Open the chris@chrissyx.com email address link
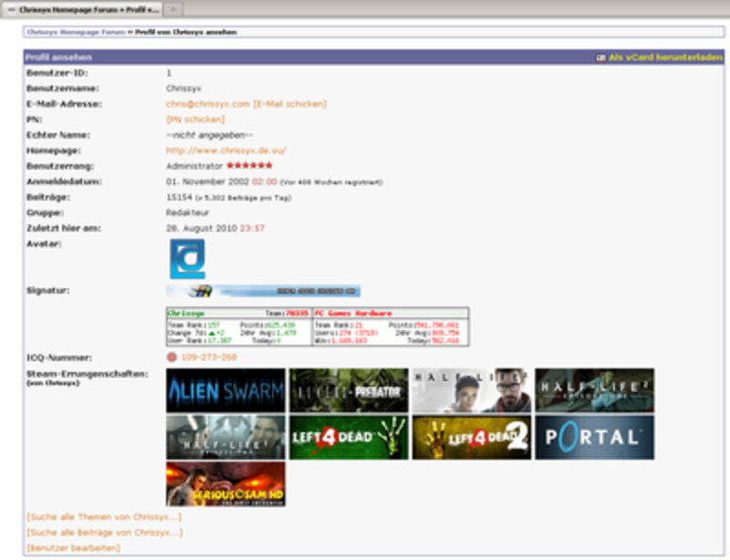The width and height of the screenshot is (730, 560). [208, 104]
